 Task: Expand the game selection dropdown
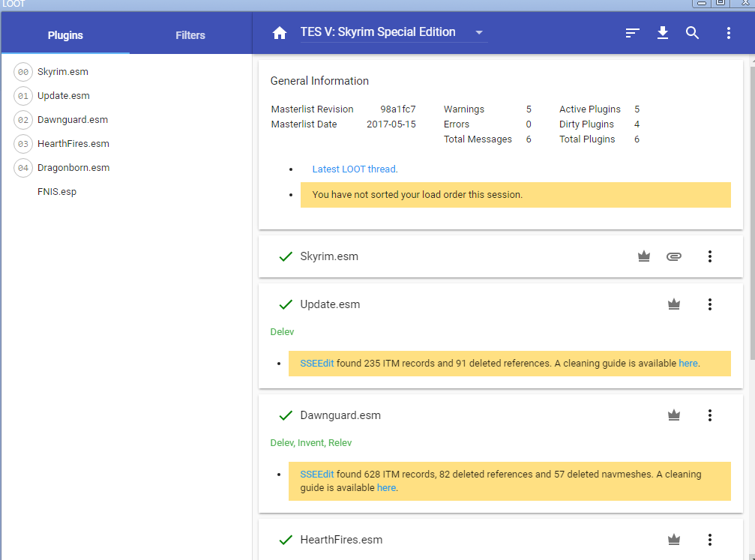tap(479, 32)
